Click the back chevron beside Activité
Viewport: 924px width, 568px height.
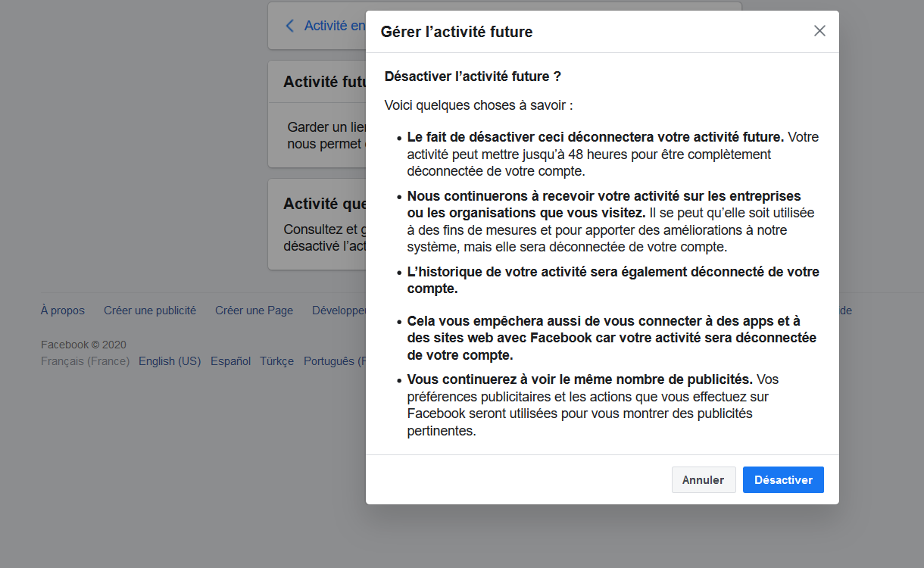[x=289, y=26]
